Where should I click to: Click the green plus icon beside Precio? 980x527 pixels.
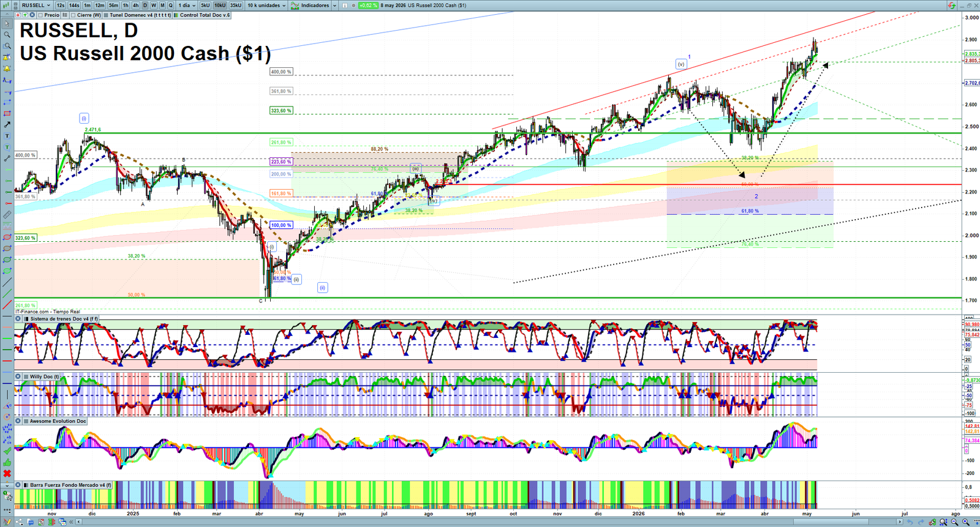tap(25, 15)
